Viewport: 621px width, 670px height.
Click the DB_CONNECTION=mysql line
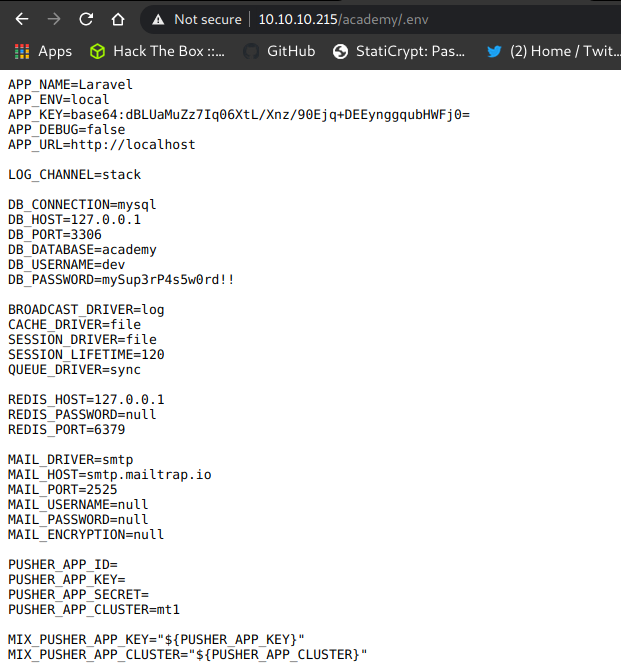coord(82,205)
